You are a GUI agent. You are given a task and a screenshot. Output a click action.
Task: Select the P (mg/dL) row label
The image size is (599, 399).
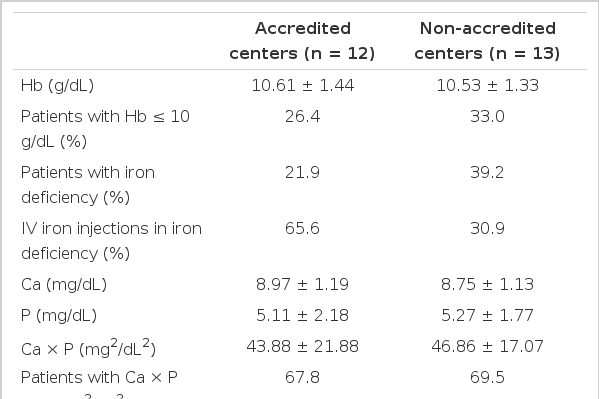(59, 316)
